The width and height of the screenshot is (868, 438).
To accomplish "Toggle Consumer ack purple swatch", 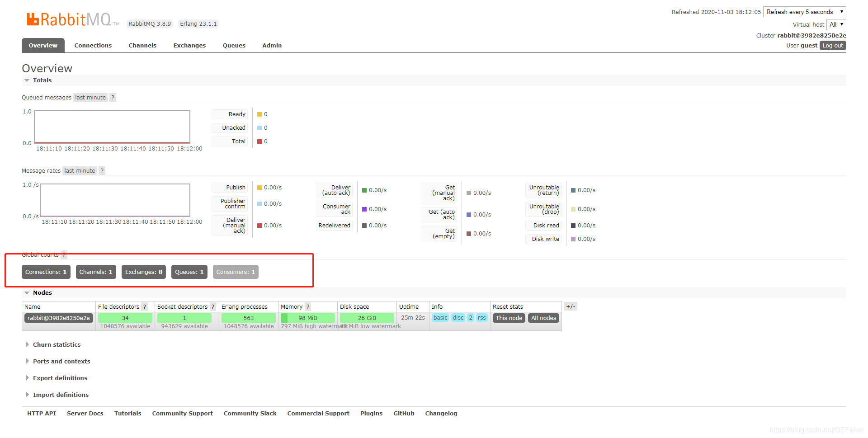I will (x=364, y=209).
